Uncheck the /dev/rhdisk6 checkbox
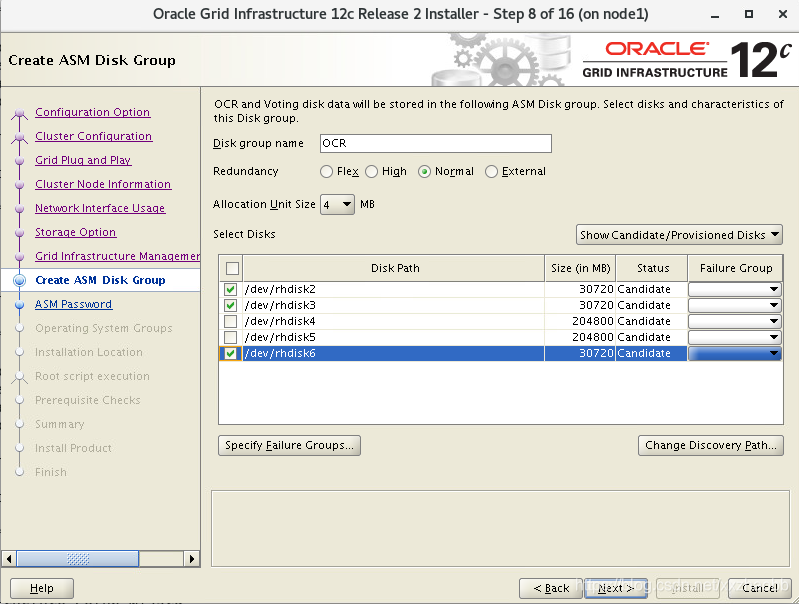This screenshot has height=604, width=799. click(x=230, y=353)
